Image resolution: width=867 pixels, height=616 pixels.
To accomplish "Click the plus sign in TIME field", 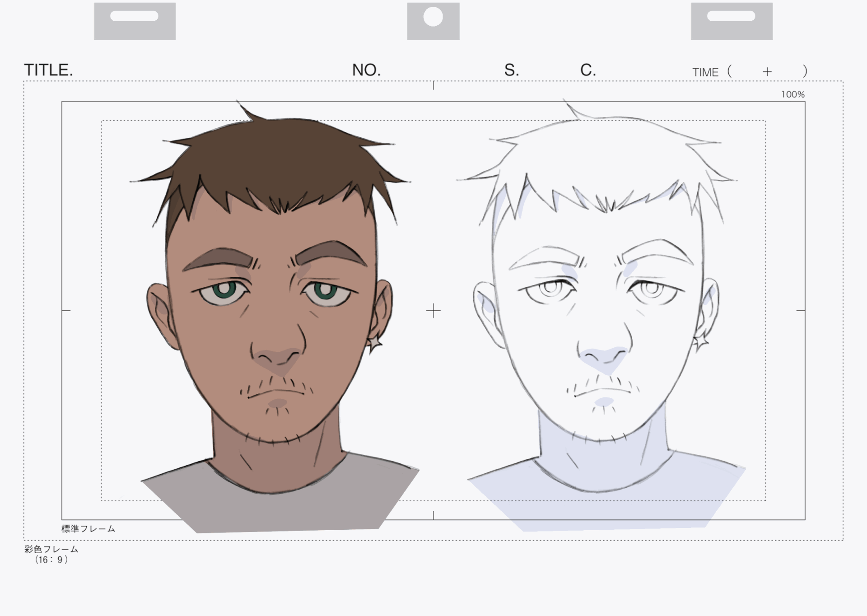I will pos(767,72).
